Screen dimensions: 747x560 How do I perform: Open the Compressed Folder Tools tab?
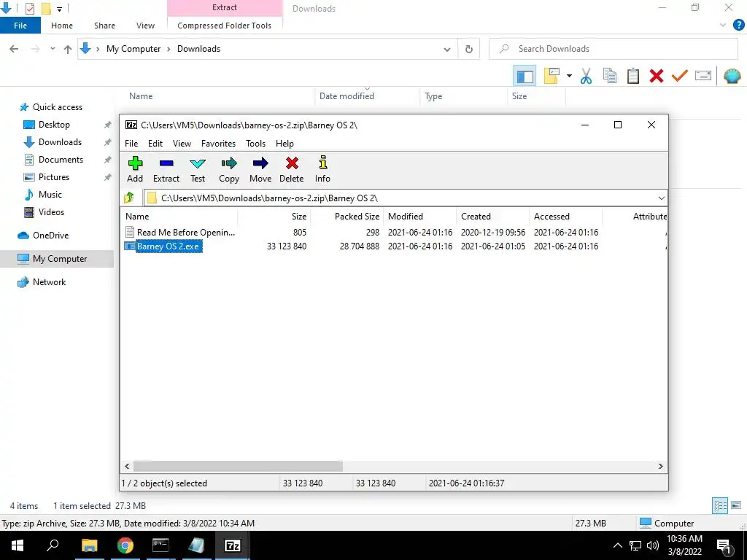click(x=225, y=26)
